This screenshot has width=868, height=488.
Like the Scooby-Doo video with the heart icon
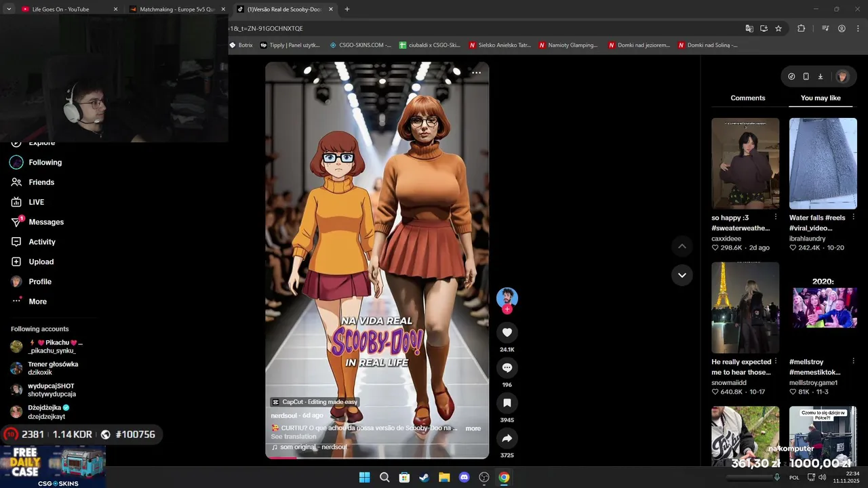pos(507,332)
